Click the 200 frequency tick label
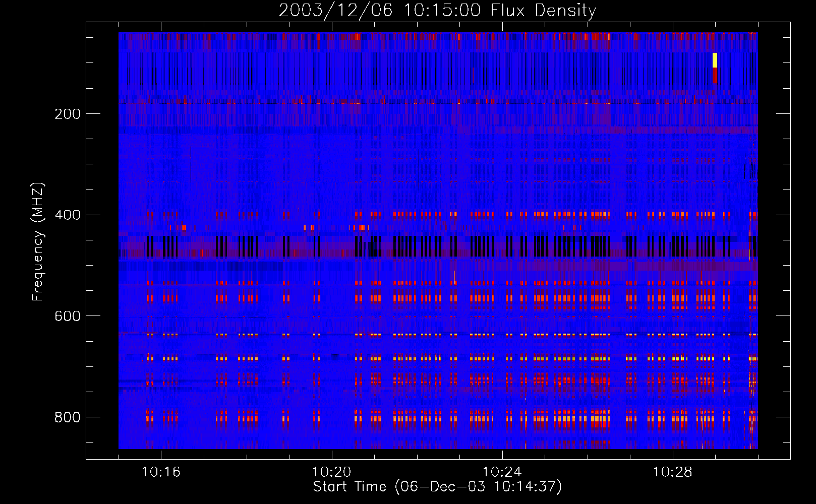 pyautogui.click(x=68, y=114)
